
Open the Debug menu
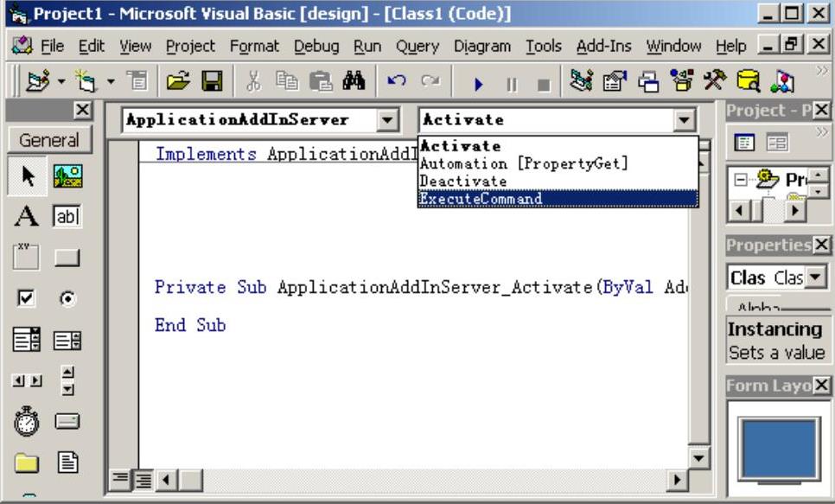click(316, 47)
